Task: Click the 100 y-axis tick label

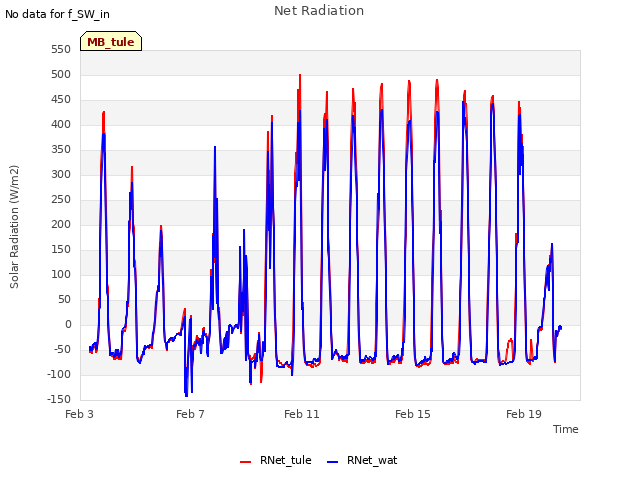Action: tap(61, 274)
